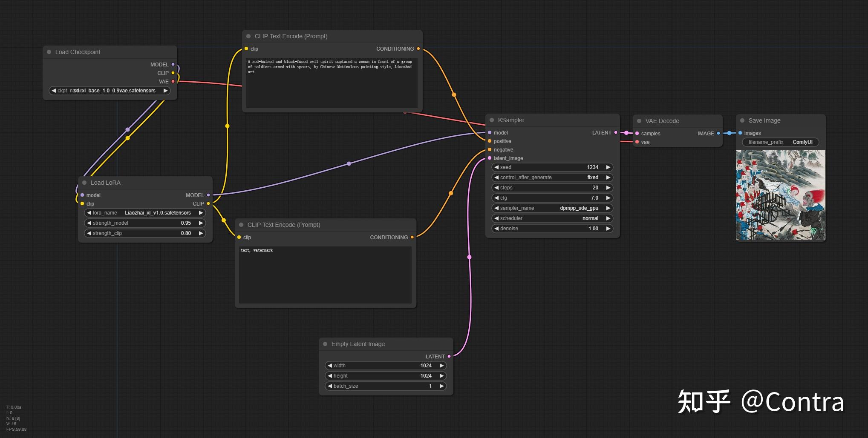Collapse the Load Checkpoint node title circle
The height and width of the screenshot is (438, 868).
(x=49, y=52)
